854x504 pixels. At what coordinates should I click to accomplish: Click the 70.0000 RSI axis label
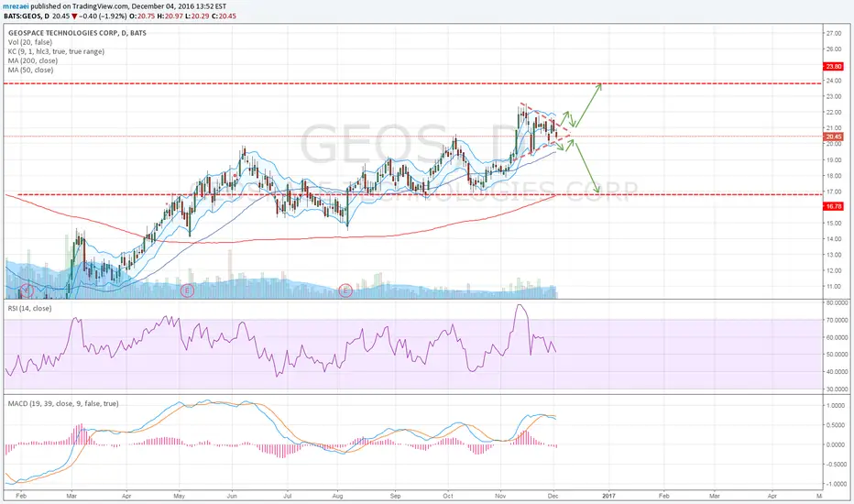point(838,321)
